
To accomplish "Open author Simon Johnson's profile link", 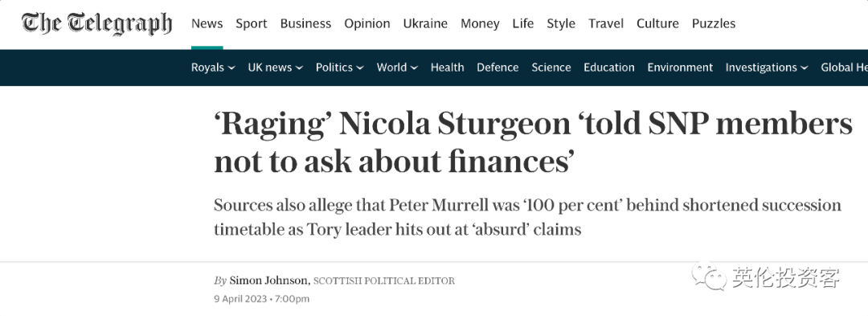I will click(x=269, y=281).
